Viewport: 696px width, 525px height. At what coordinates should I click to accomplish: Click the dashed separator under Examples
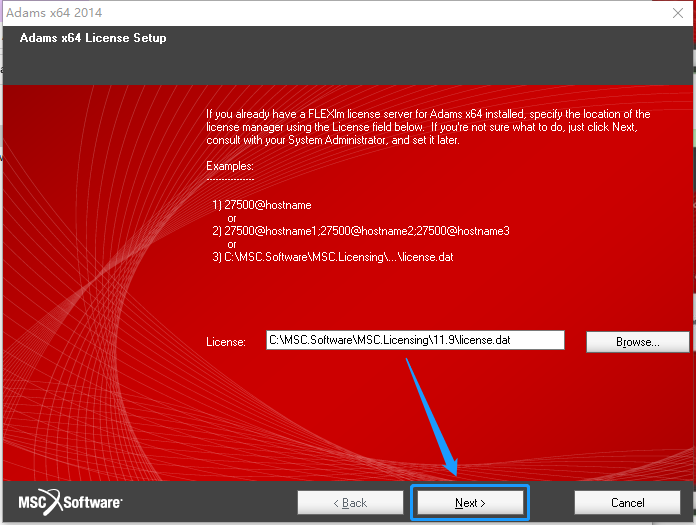230,179
